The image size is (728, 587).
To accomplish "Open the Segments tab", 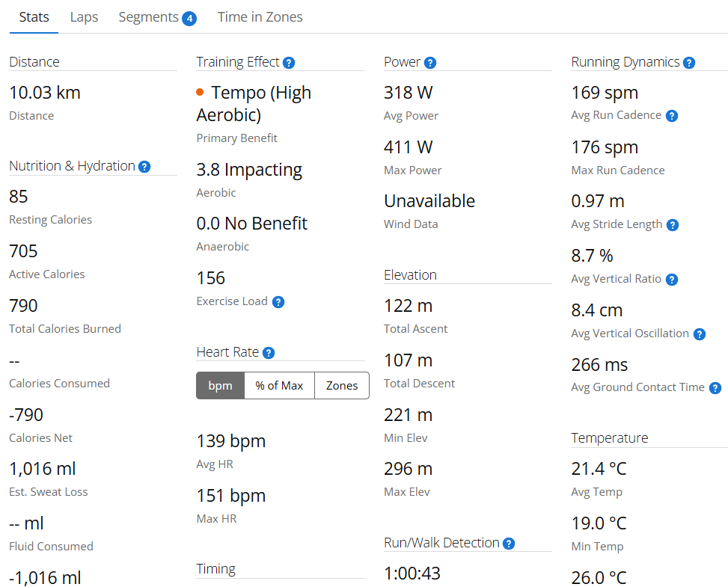I will tap(149, 17).
